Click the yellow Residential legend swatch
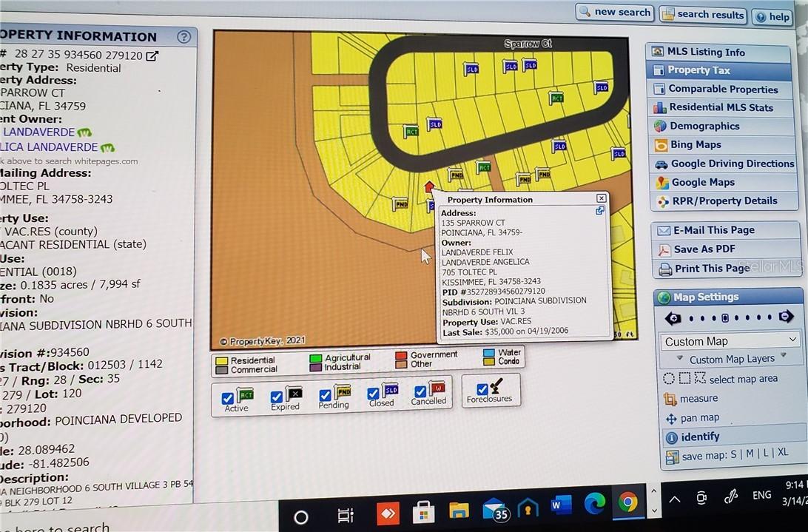Image resolution: width=808 pixels, height=532 pixels. 221,361
